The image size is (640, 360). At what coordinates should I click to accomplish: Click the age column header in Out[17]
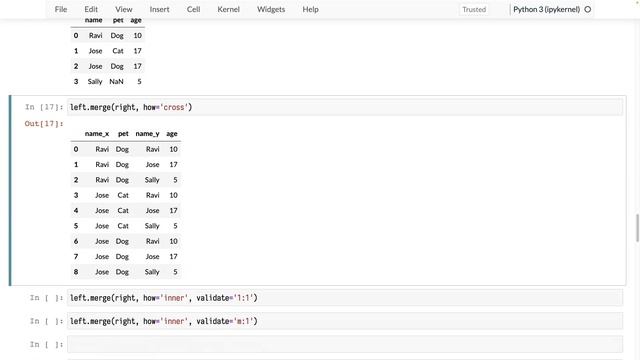pos(172,133)
